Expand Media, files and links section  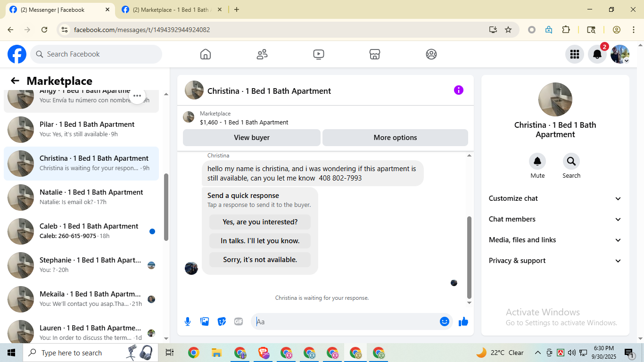(x=555, y=240)
